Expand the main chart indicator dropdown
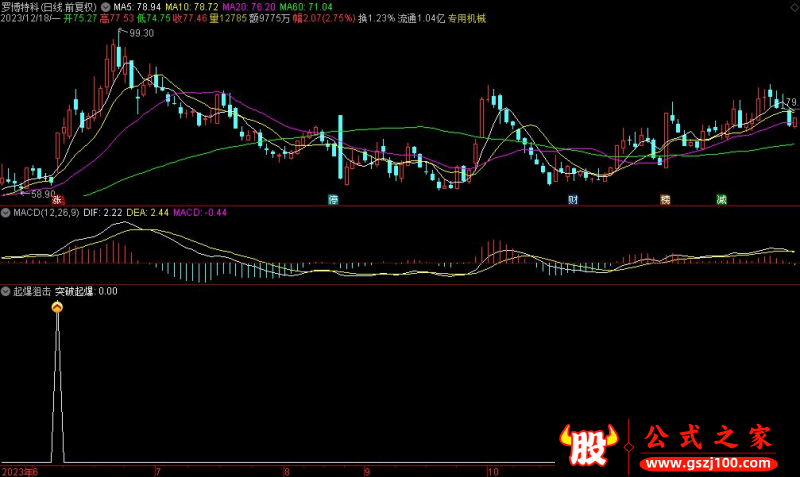800x477 pixels. [106, 6]
